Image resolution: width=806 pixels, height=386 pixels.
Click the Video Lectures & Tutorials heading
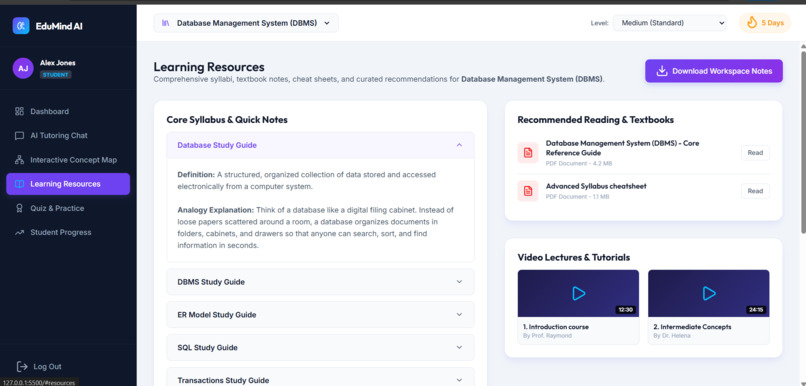(574, 258)
